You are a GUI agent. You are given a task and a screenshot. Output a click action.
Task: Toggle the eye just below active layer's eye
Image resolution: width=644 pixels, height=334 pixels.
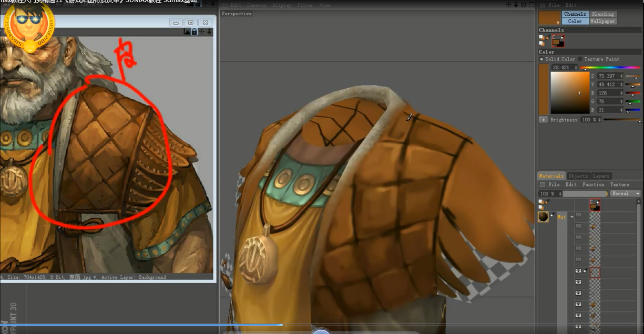(x=579, y=282)
